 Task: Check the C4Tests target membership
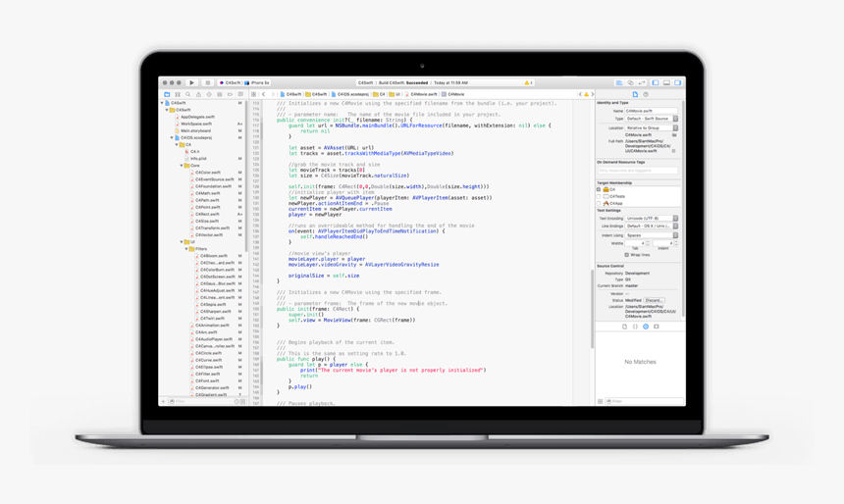(x=599, y=196)
